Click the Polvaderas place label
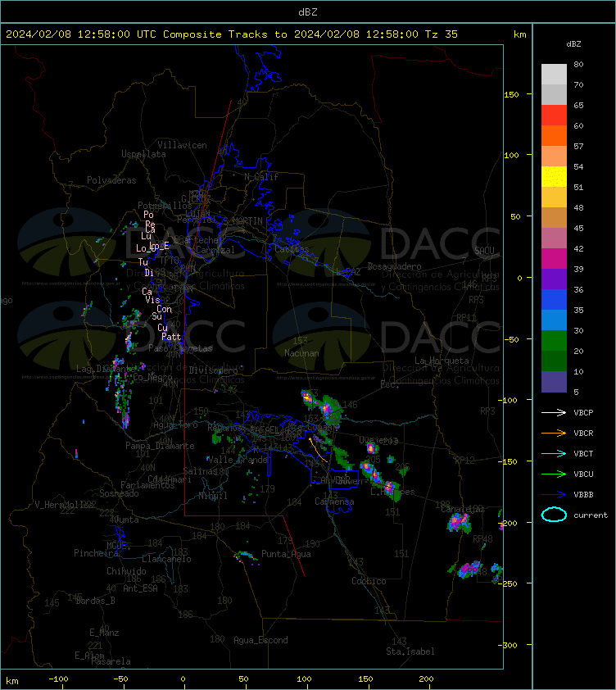The height and width of the screenshot is (690, 616). (111, 180)
